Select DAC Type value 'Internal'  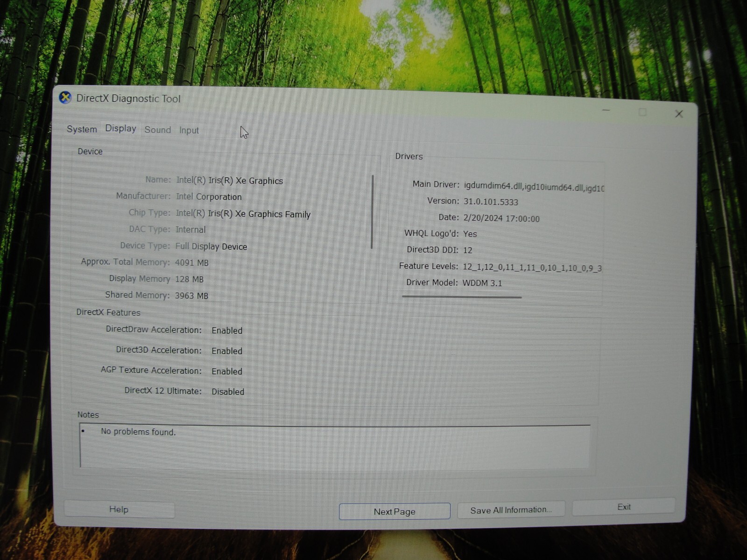[x=190, y=230]
